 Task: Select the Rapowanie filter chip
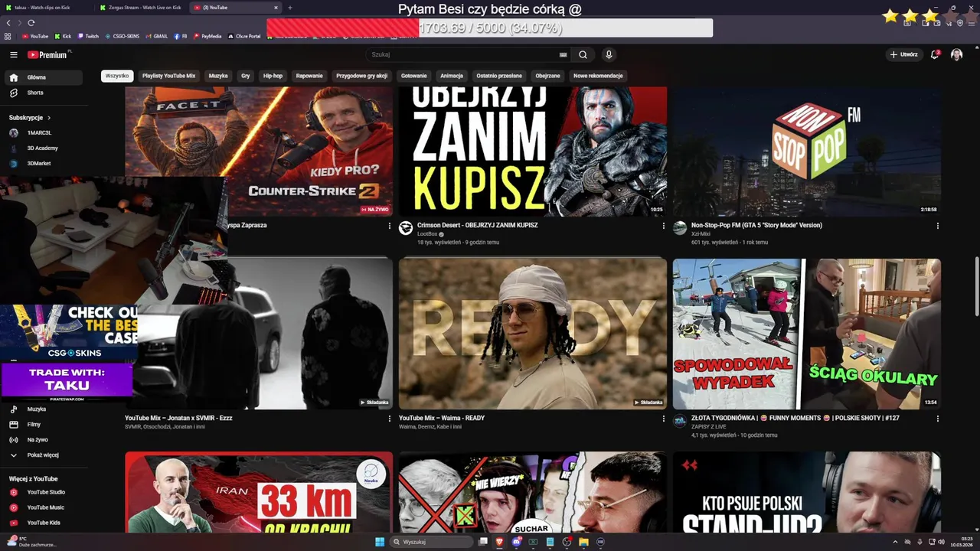point(309,76)
